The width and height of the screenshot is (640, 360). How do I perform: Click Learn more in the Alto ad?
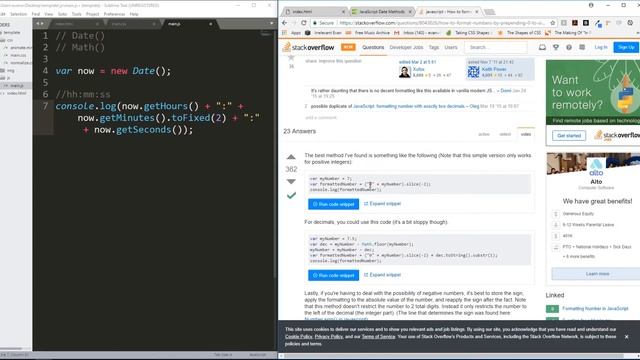(597, 274)
